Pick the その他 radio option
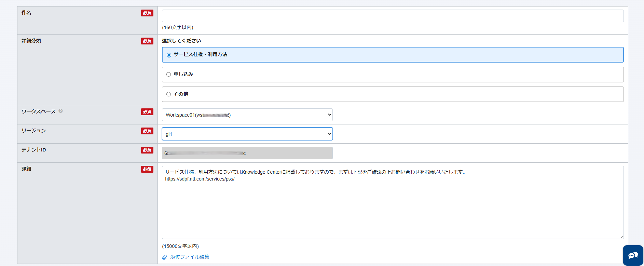Image resolution: width=644 pixels, height=266 pixels. (x=169, y=94)
